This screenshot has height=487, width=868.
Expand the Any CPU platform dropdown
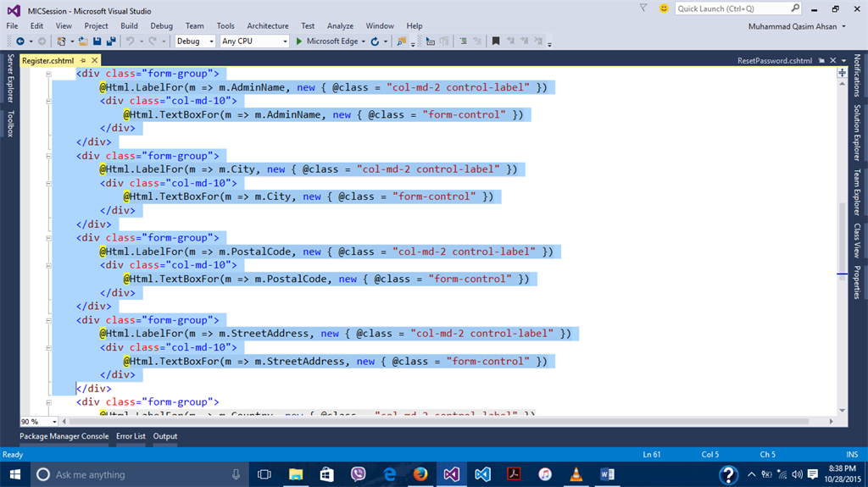[253, 41]
